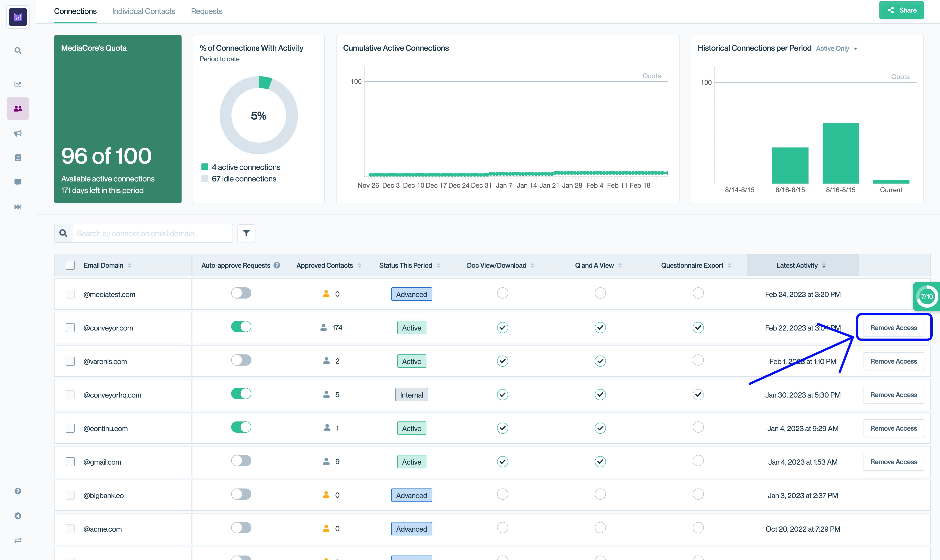Toggle off auto-approve for @conveyor.com
Viewport: 940px width, 560px height.
[x=241, y=326]
